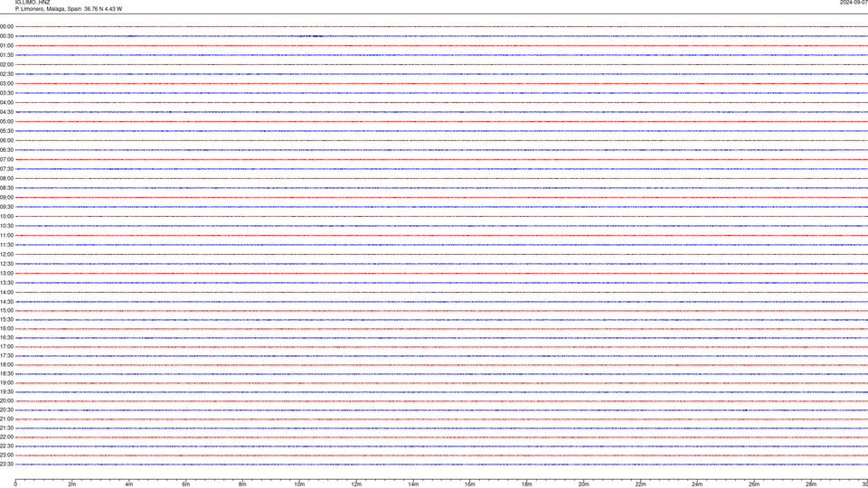Select the 16:00 time label
The width and height of the screenshot is (868, 488).
pos(6,329)
